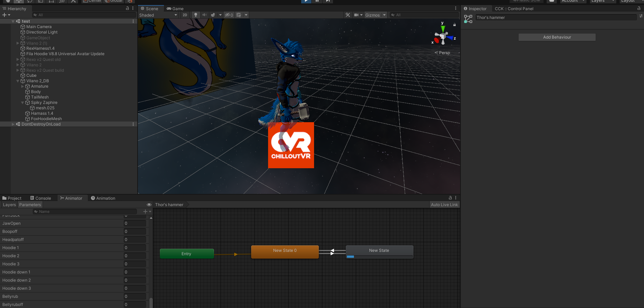This screenshot has width=644, height=308.
Task: Pause the editor playback
Action: tap(317, 1)
